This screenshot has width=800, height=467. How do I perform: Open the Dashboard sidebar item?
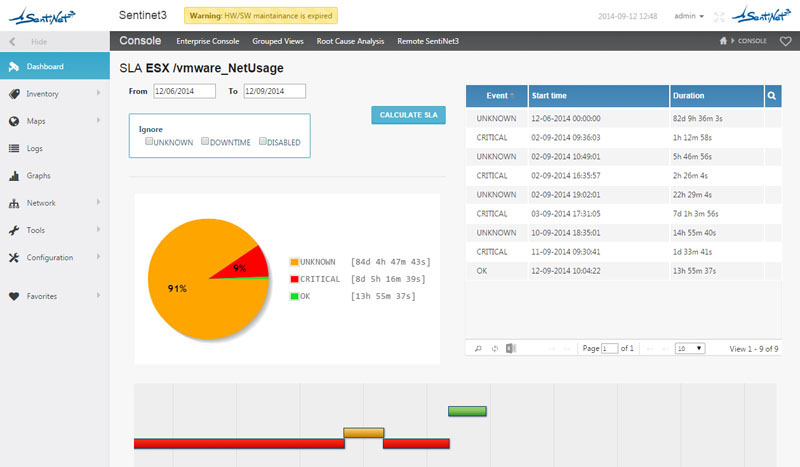(55, 66)
